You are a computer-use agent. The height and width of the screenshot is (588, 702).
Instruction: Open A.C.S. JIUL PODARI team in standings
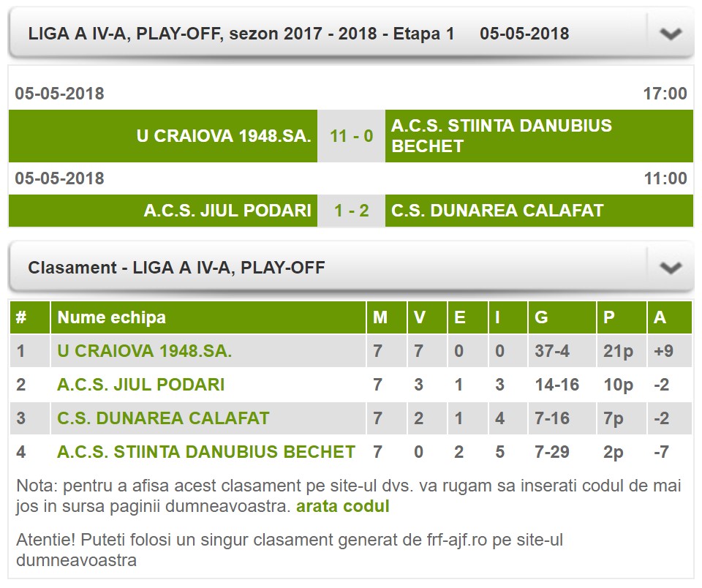point(140,385)
